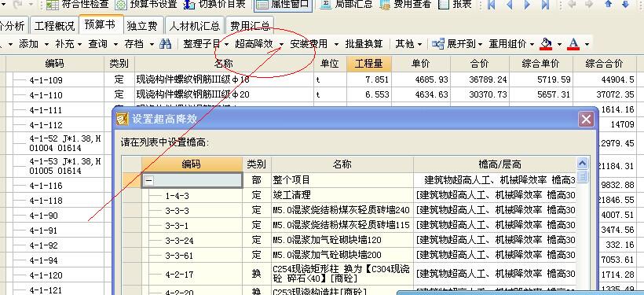Switch to the 费用汇总 tab
Screen dimensions: 644x295
[250, 26]
